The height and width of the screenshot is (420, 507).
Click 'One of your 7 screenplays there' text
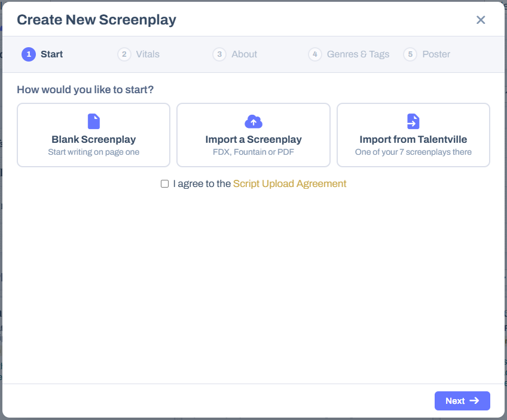pos(413,152)
